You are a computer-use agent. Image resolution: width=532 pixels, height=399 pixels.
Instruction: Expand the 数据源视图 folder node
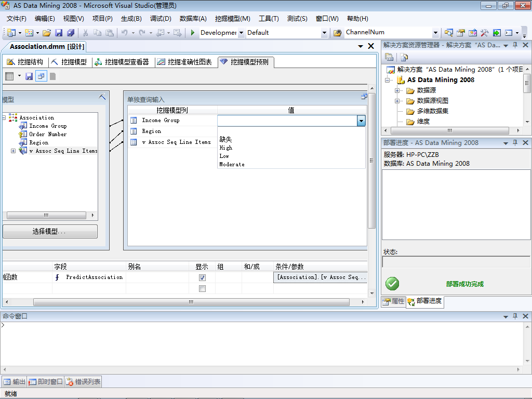(x=397, y=101)
